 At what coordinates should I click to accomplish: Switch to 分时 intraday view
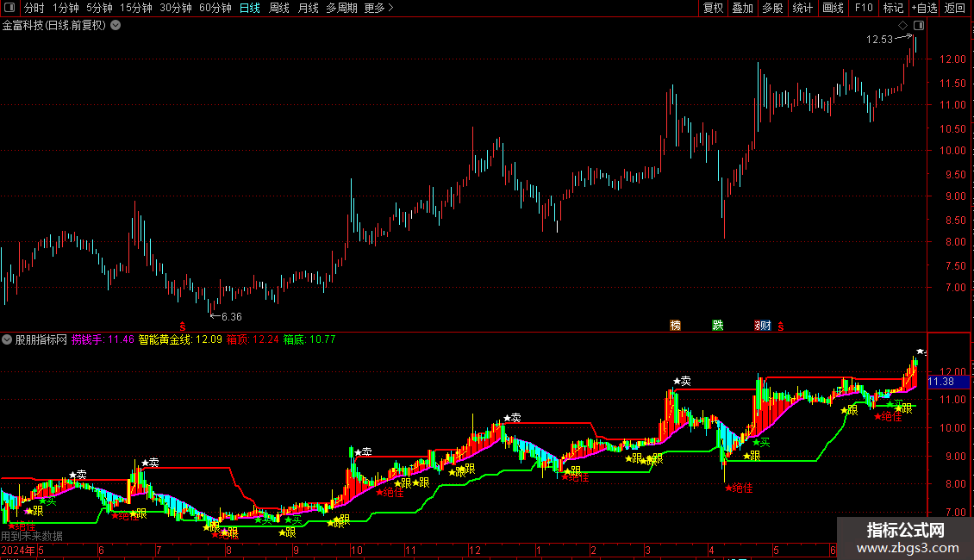pyautogui.click(x=34, y=8)
